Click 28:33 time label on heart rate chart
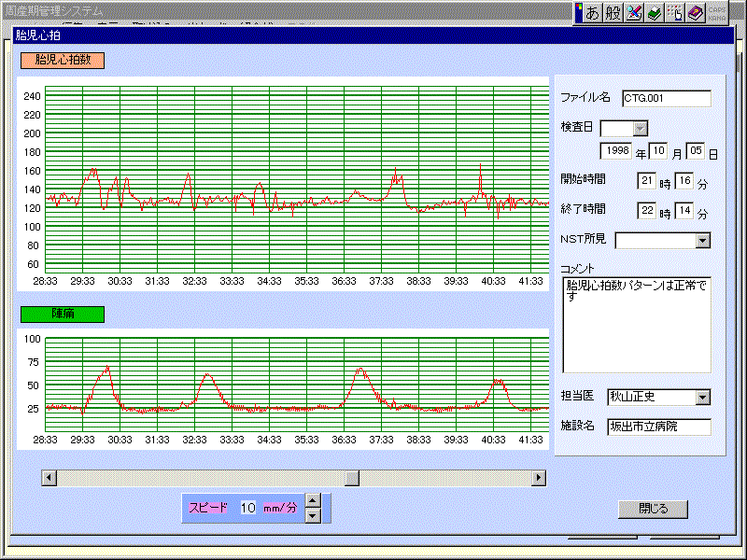 pos(45,282)
